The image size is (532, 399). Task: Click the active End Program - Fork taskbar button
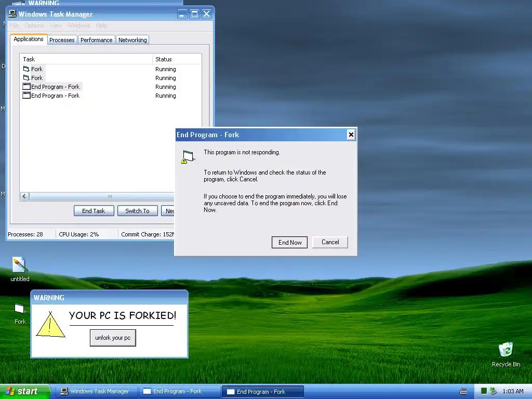[x=262, y=392]
